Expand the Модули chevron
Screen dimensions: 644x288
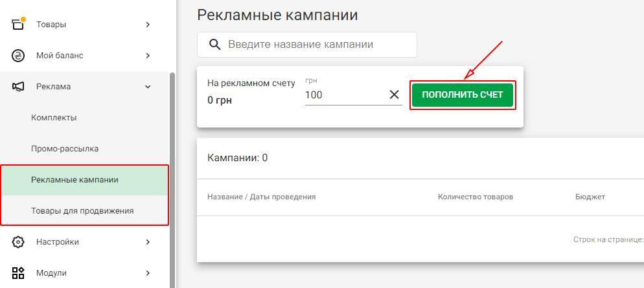tap(148, 273)
